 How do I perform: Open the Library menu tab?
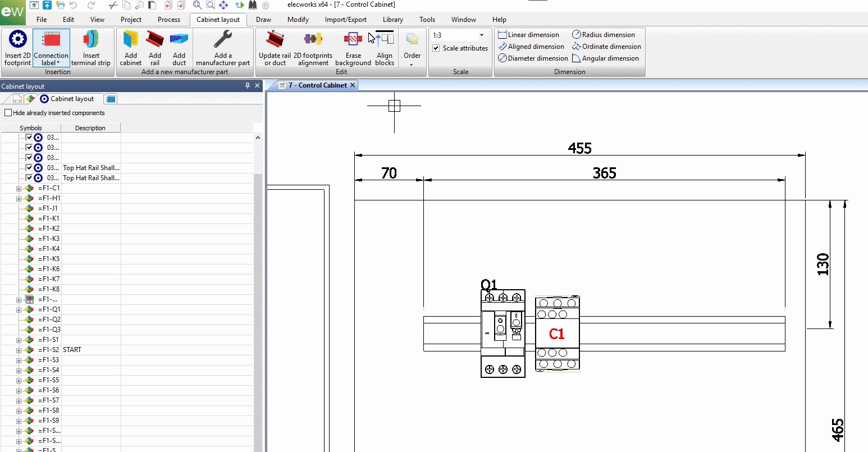[x=393, y=20]
